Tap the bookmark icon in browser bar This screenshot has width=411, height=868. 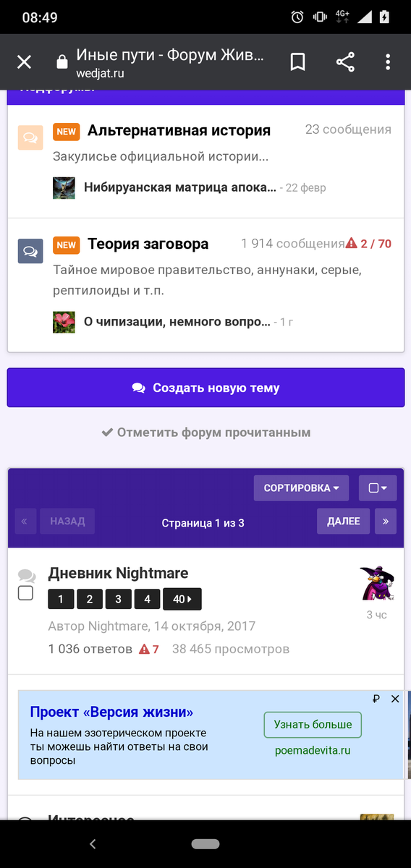297,62
